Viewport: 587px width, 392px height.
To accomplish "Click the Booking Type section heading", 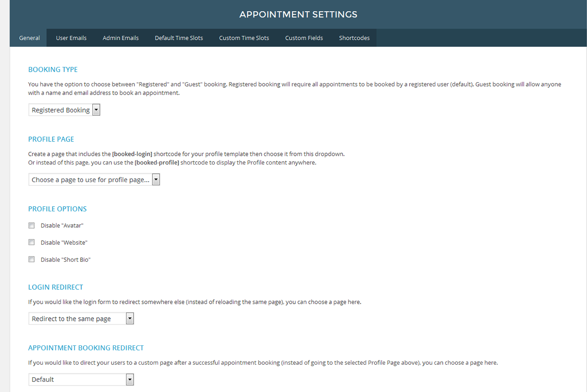I will point(53,70).
